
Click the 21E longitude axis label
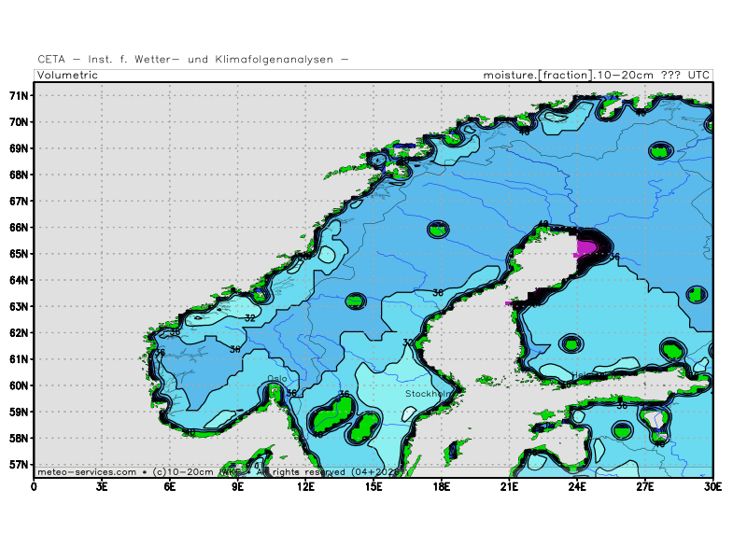(x=509, y=485)
